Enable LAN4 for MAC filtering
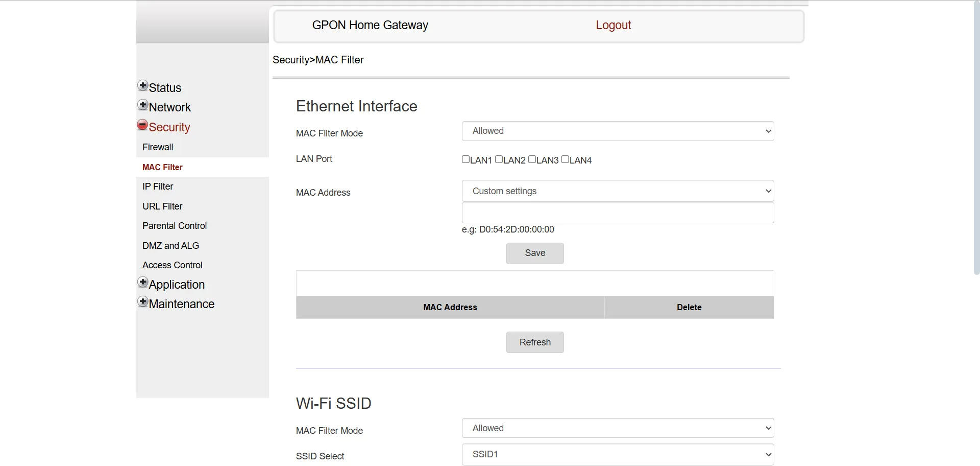The width and height of the screenshot is (980, 466). 565,159
